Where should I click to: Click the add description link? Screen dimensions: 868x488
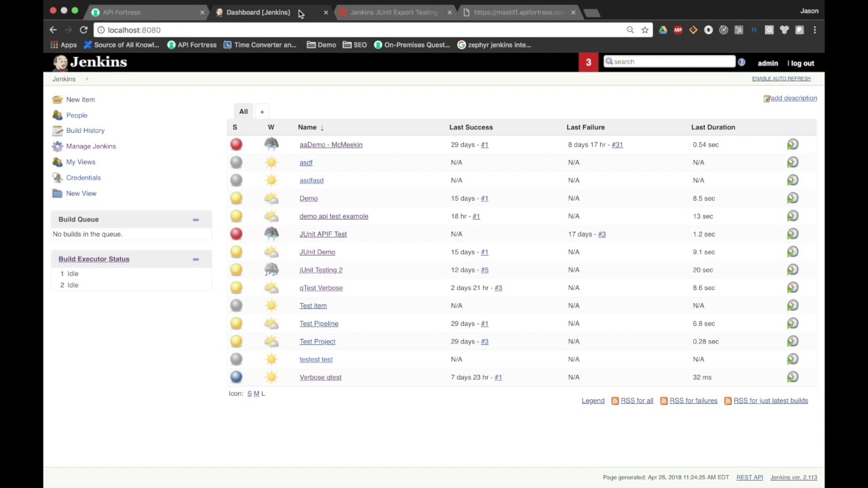pyautogui.click(x=793, y=98)
